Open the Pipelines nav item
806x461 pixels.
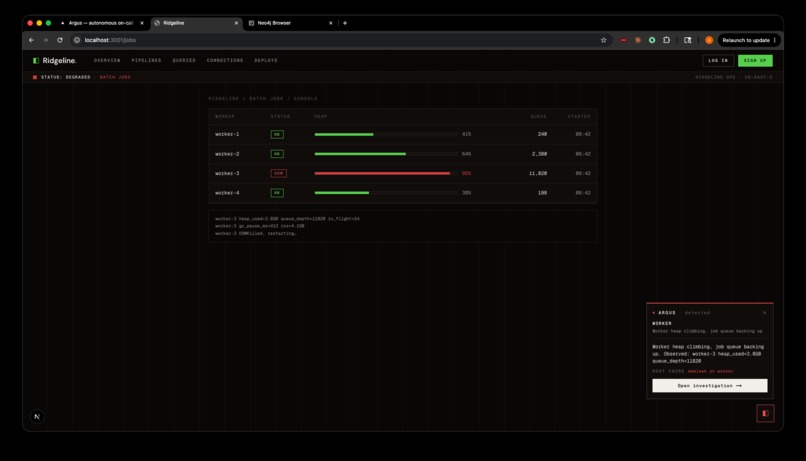[x=146, y=61]
